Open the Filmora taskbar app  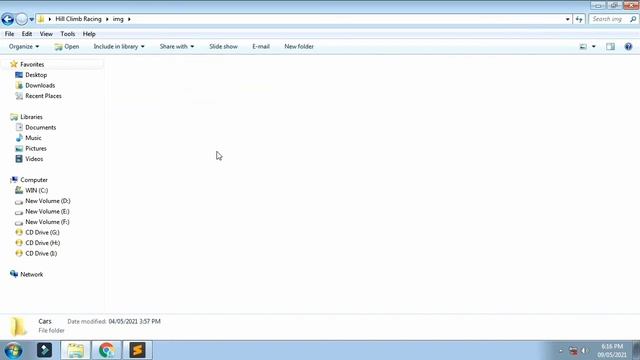[44, 350]
